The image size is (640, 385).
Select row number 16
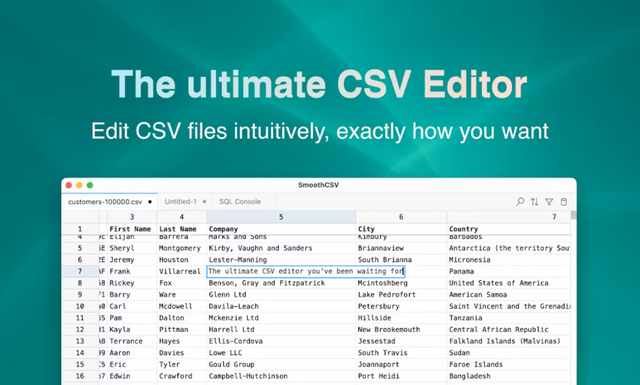(x=80, y=376)
